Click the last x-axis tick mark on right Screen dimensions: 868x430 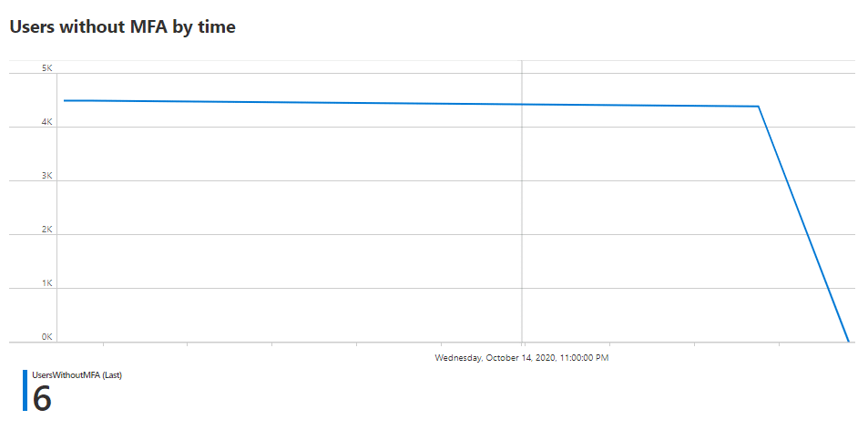coord(779,344)
